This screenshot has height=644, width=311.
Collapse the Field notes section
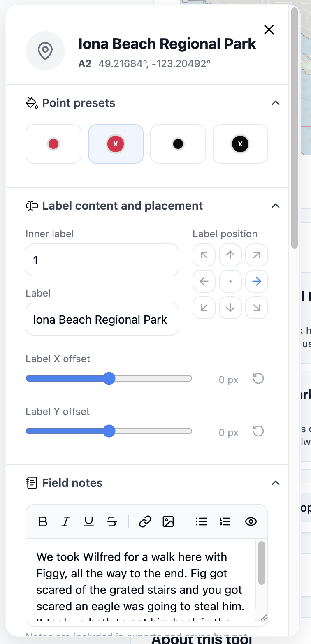coord(276,483)
